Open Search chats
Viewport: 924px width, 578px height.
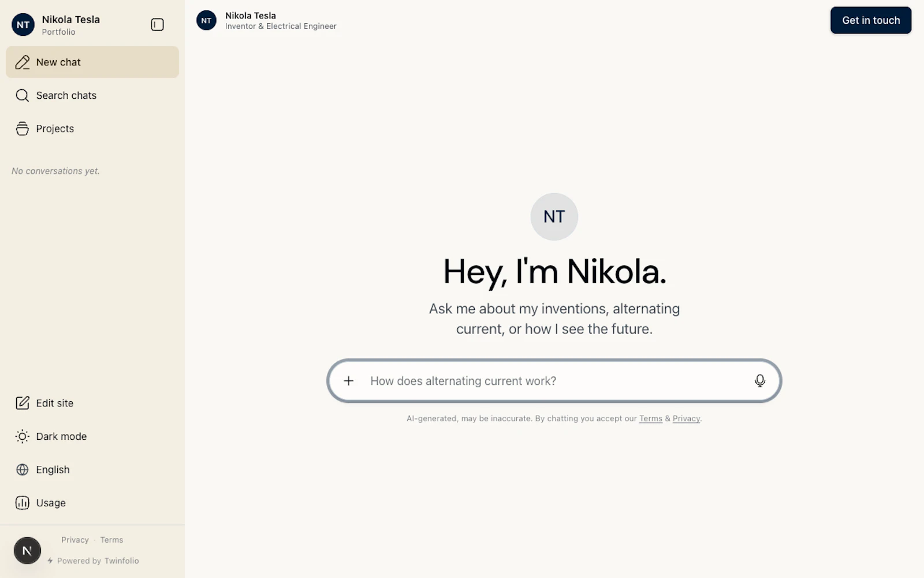(x=92, y=95)
